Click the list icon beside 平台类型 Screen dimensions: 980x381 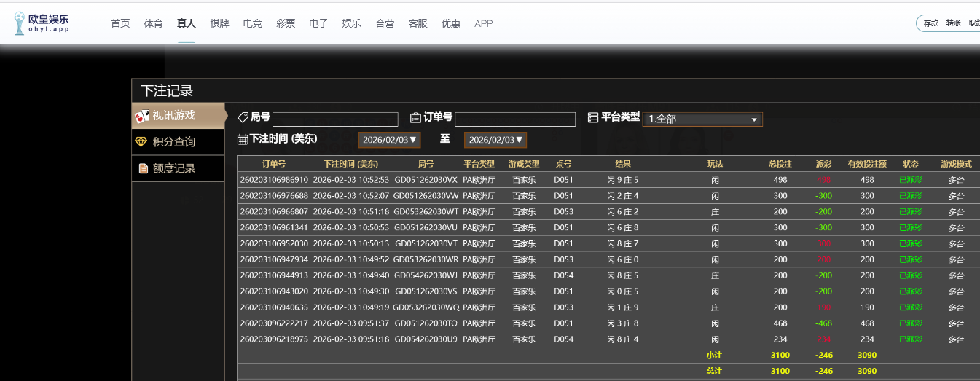pos(593,117)
